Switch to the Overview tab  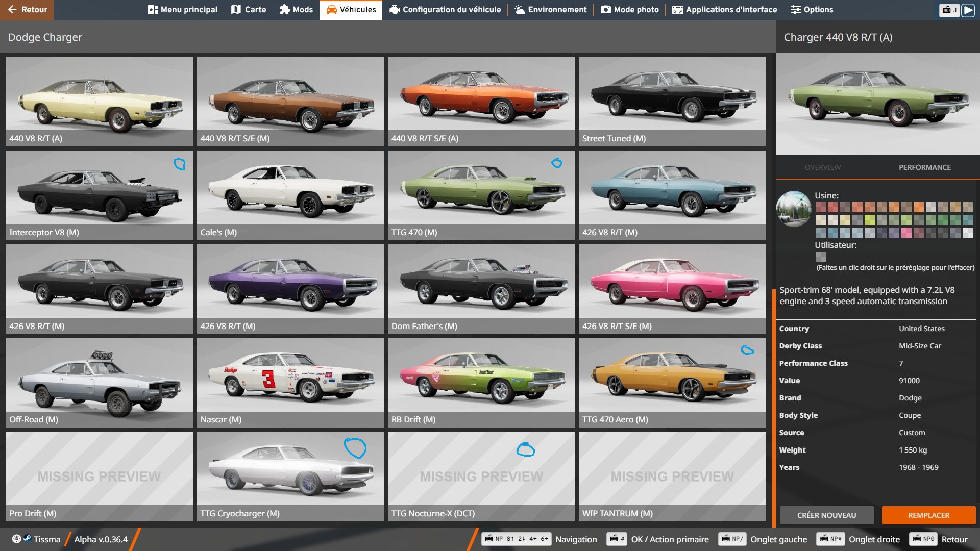(822, 167)
